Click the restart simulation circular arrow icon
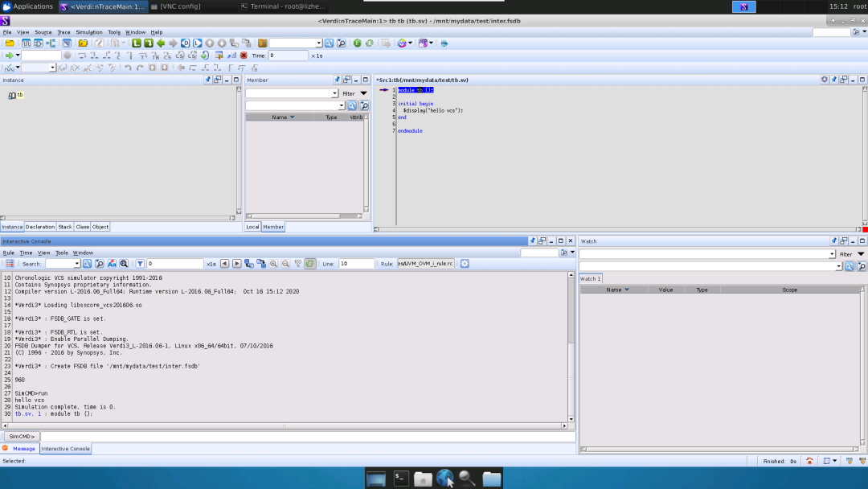Viewport: 868px width, 489px height. pyautogui.click(x=205, y=55)
